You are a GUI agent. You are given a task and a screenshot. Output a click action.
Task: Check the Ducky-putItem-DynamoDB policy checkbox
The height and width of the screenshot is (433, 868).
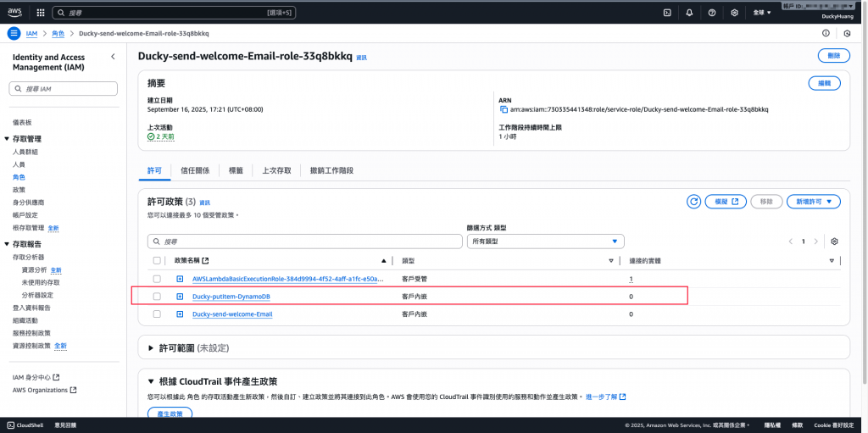coord(157,297)
